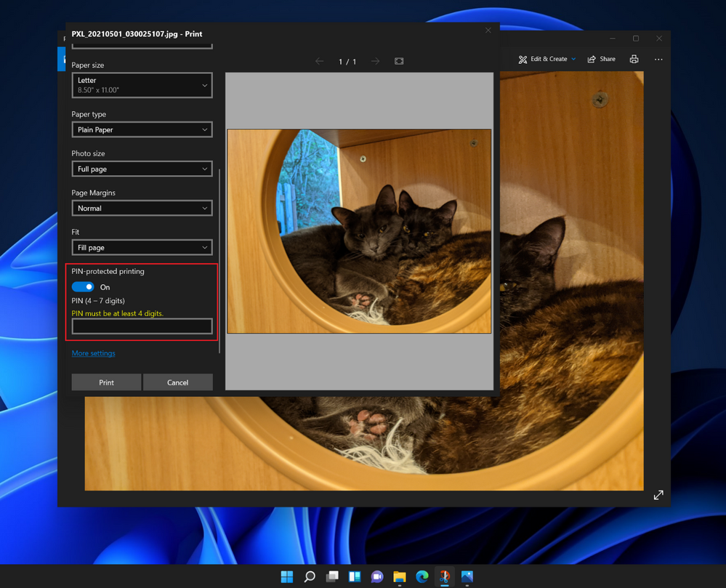Image resolution: width=726 pixels, height=588 pixels.
Task: Change the Fit setting from Fill page
Action: click(141, 247)
